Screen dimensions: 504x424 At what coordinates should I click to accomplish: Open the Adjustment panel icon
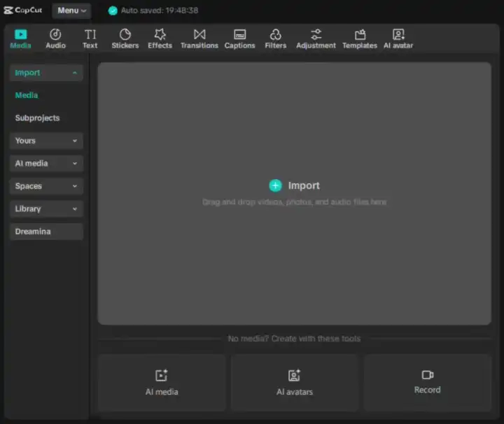coord(316,34)
